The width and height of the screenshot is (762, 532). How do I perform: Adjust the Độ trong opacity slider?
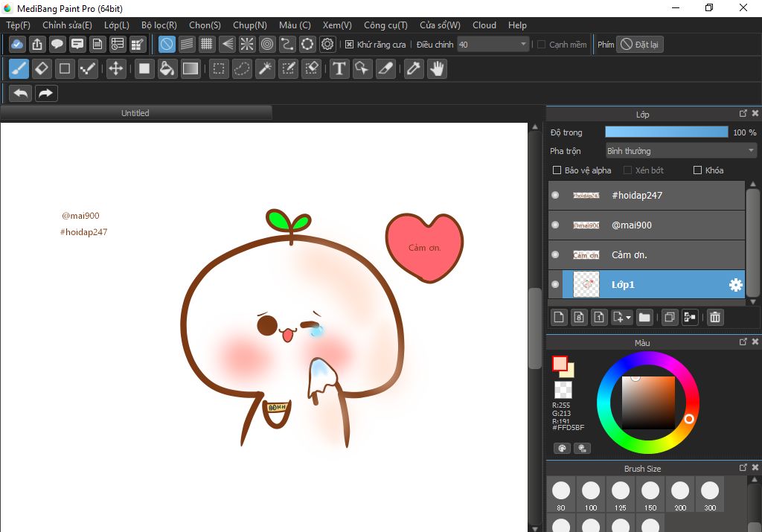[x=666, y=132]
